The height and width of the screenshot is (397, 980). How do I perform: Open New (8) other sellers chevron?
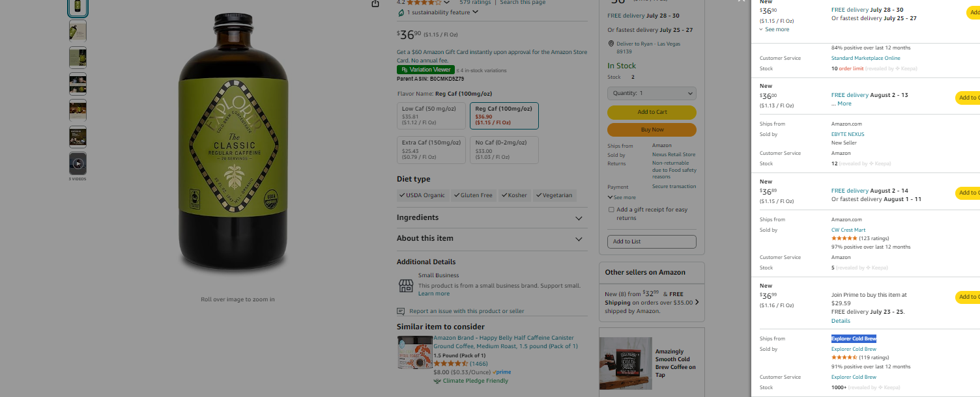[697, 302]
